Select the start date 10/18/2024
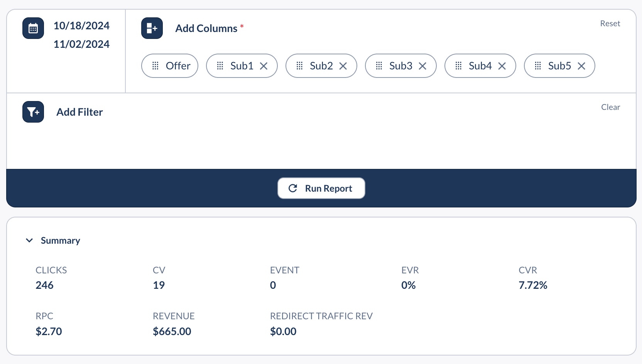The height and width of the screenshot is (364, 642). [x=81, y=26]
